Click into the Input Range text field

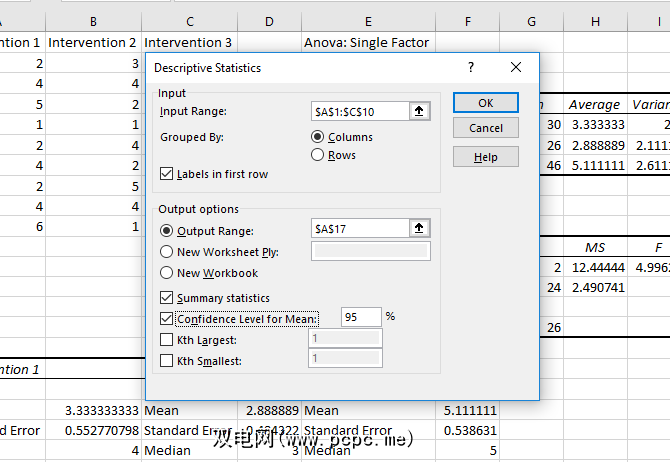359,112
